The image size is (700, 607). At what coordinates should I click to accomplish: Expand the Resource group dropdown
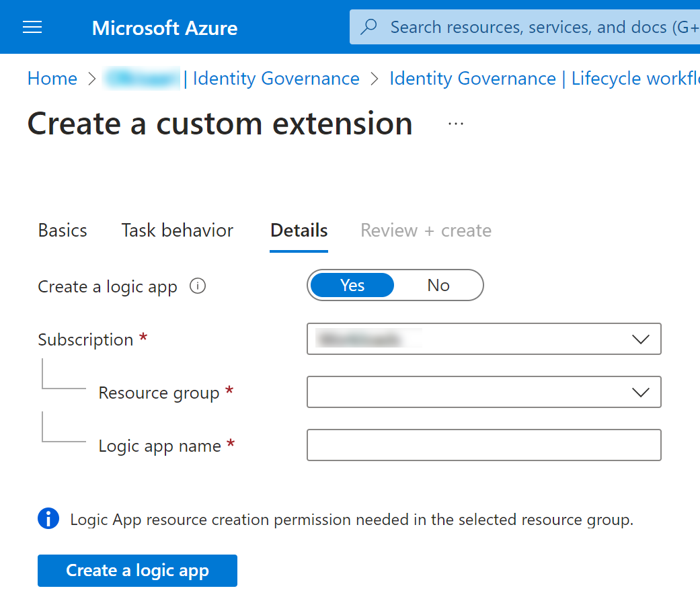[x=484, y=392]
